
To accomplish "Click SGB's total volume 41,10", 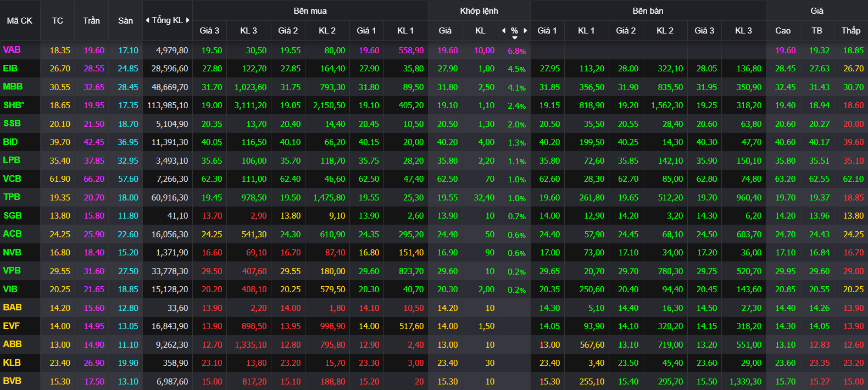I will (177, 216).
